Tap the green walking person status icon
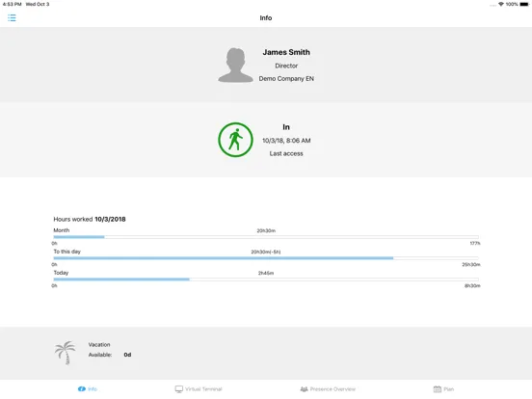Screen dimensions: 532x399 point(235,140)
